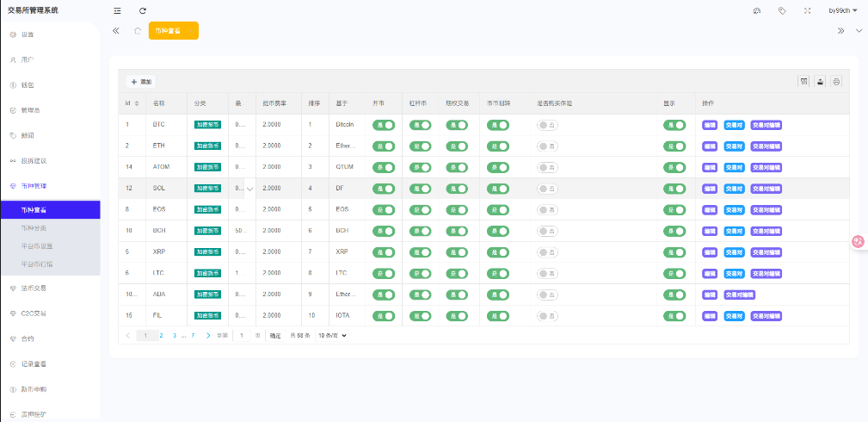Go to page 7 in pagination
Image resolution: width=868 pixels, height=422 pixels.
click(193, 336)
